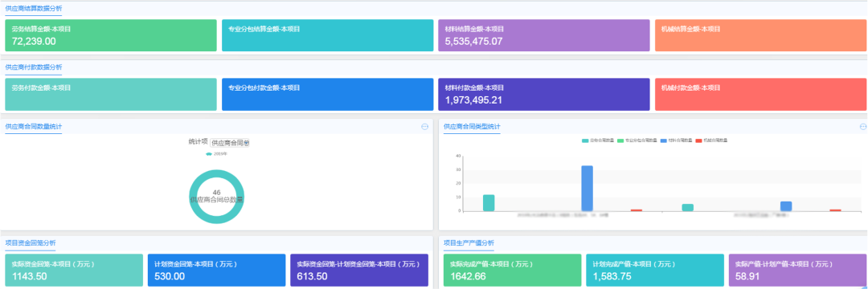Toggle the teal 劳务合同数量 legend item

[x=598, y=141]
